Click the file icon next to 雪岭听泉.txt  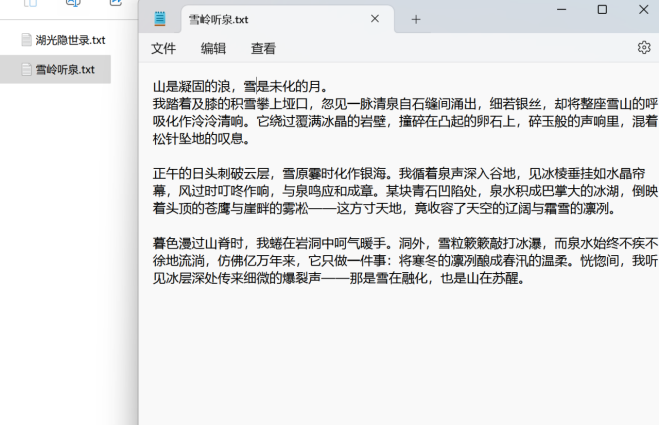[x=26, y=69]
